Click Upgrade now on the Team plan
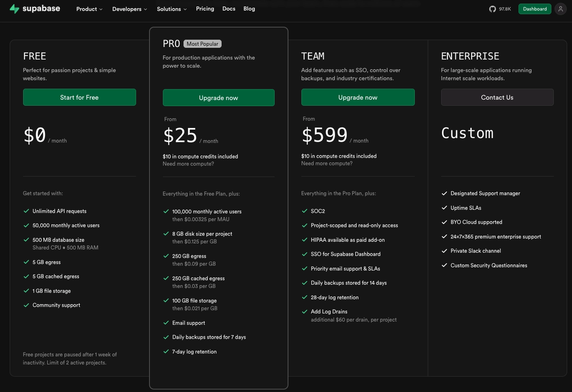 (x=358, y=97)
